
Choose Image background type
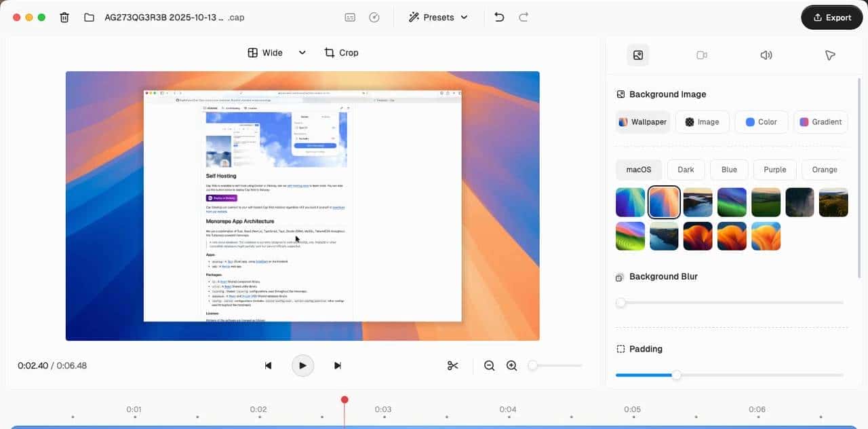[x=702, y=122]
